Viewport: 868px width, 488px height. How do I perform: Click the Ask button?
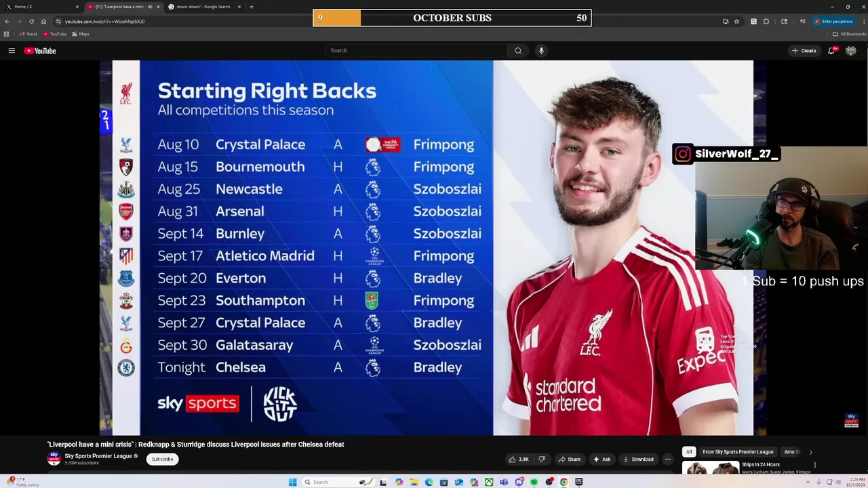[601, 459]
